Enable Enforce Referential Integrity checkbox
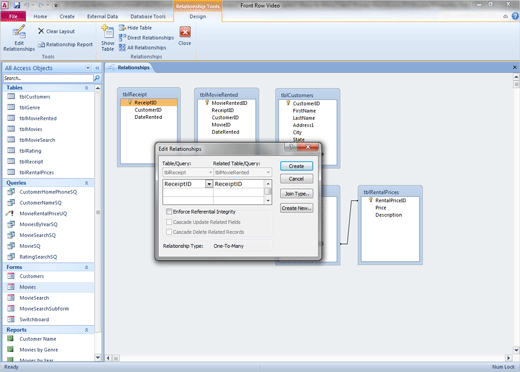 (169, 212)
